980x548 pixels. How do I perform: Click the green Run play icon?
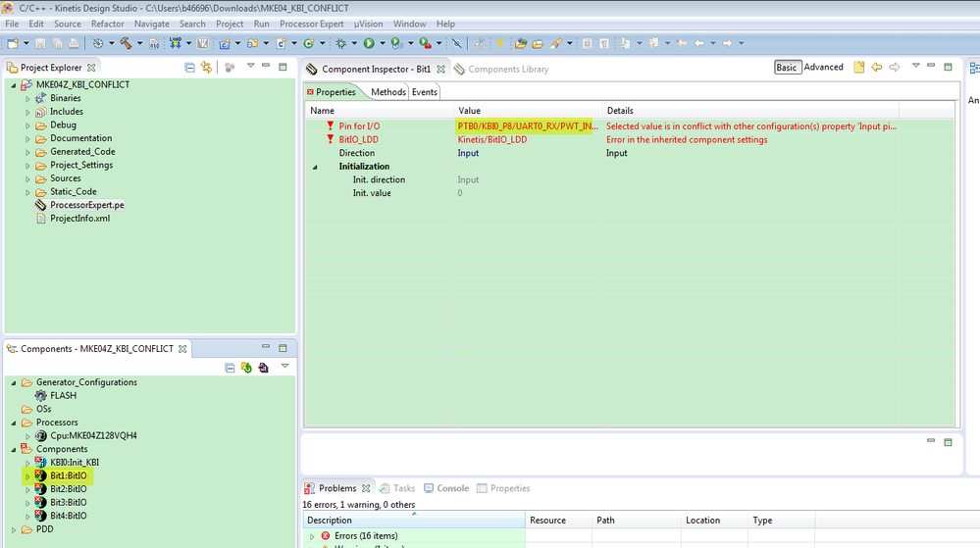coord(369,43)
